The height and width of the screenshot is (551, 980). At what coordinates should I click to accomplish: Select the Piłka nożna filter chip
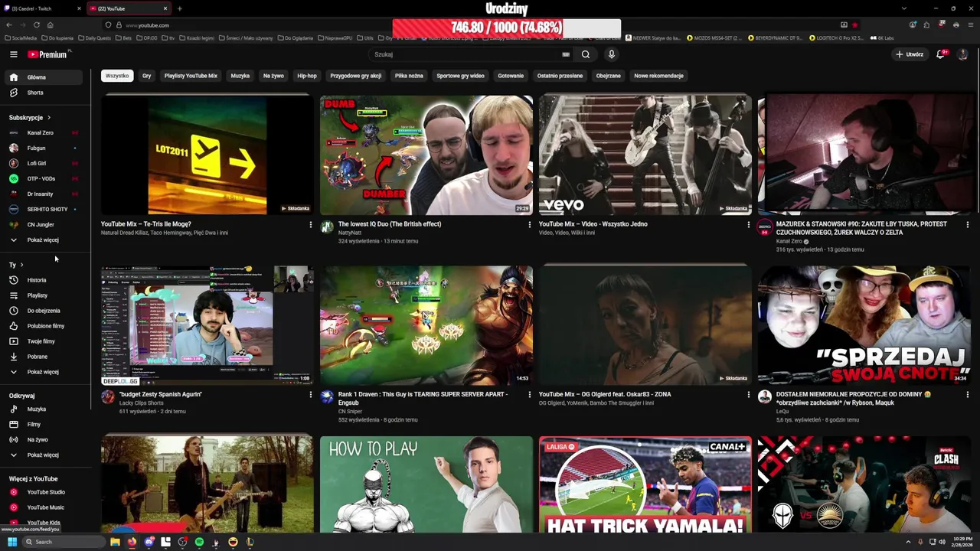[409, 76]
